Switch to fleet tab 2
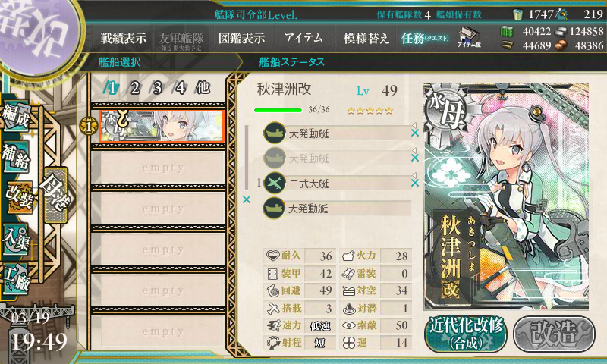 [x=134, y=88]
